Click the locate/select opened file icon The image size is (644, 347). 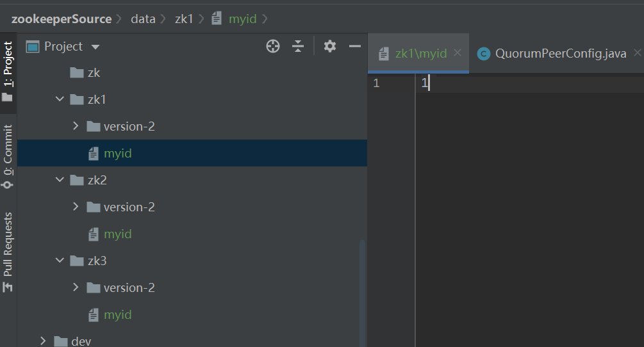273,46
